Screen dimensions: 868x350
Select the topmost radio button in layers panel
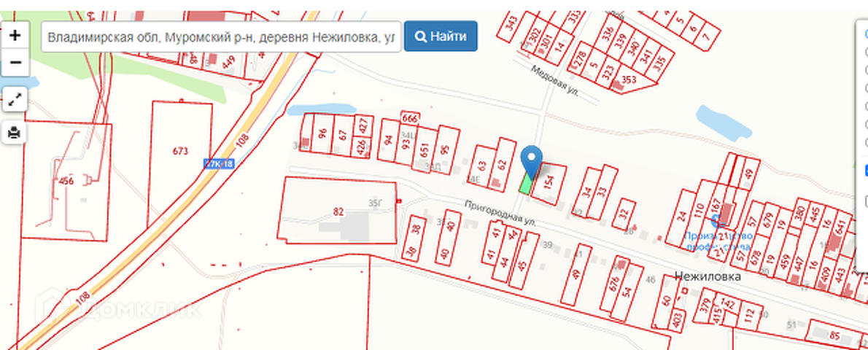pos(867,34)
